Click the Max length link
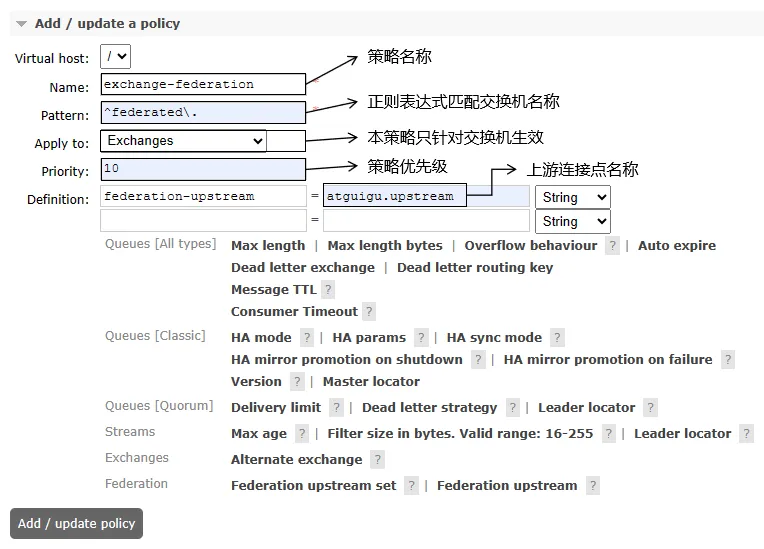Viewport: 764px width, 549px height. pos(268,246)
